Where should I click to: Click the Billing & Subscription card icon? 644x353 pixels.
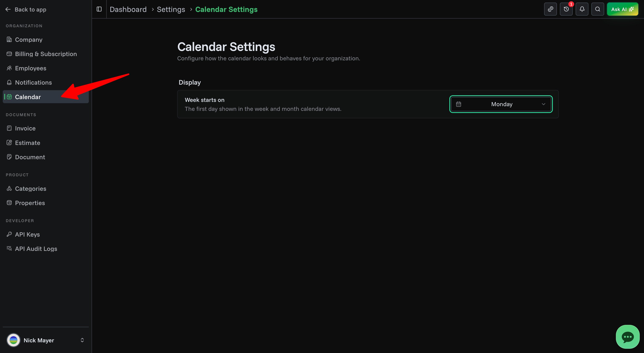[9, 54]
